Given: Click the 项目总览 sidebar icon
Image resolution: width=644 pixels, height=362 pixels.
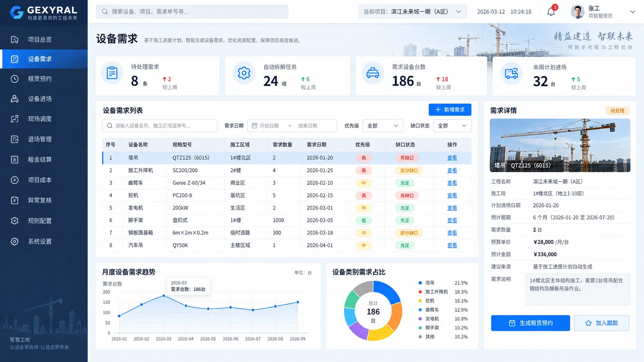Looking at the screenshot, I should (15, 39).
